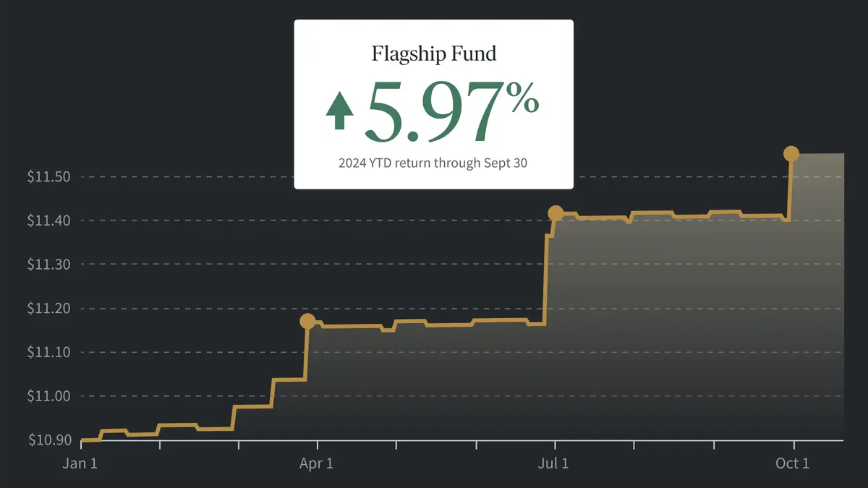Screen dimensions: 868x488
Task: Select the July 1 data point marker
Action: point(556,213)
